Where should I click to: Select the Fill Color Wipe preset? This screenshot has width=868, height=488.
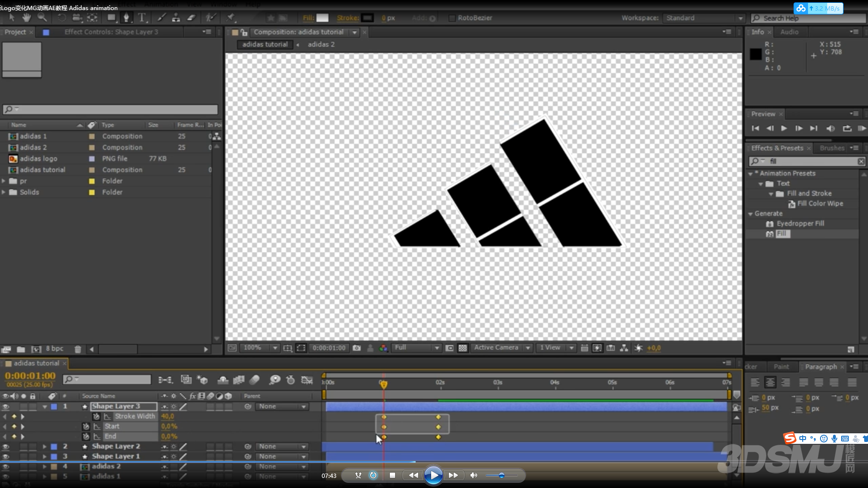pyautogui.click(x=820, y=203)
